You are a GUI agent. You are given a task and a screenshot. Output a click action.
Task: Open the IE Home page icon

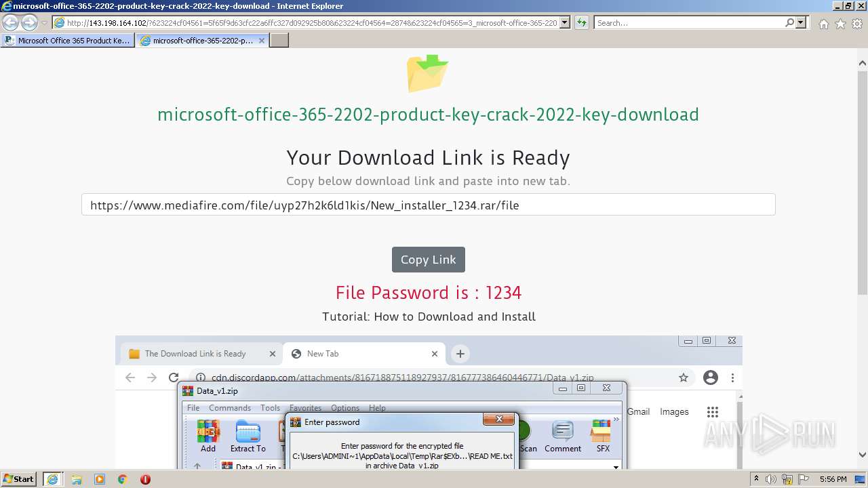(823, 24)
